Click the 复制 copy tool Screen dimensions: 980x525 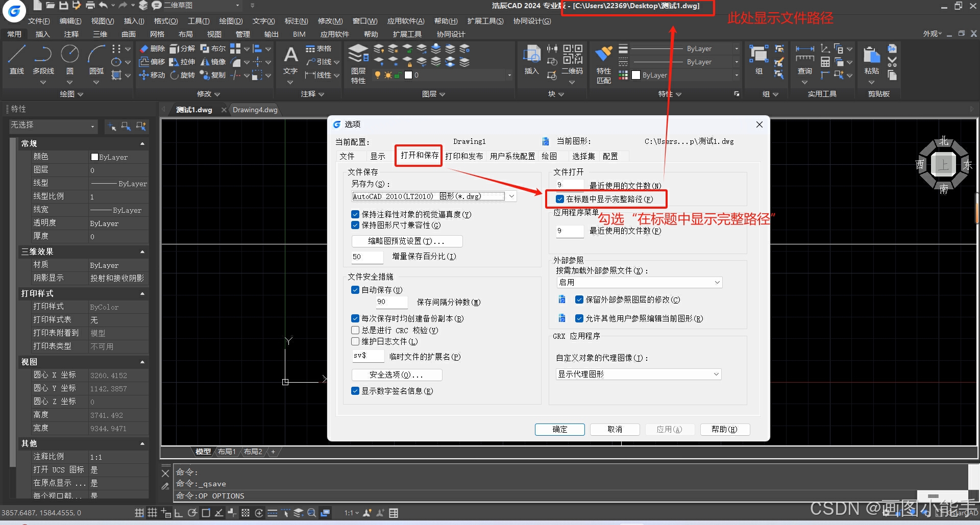[213, 75]
